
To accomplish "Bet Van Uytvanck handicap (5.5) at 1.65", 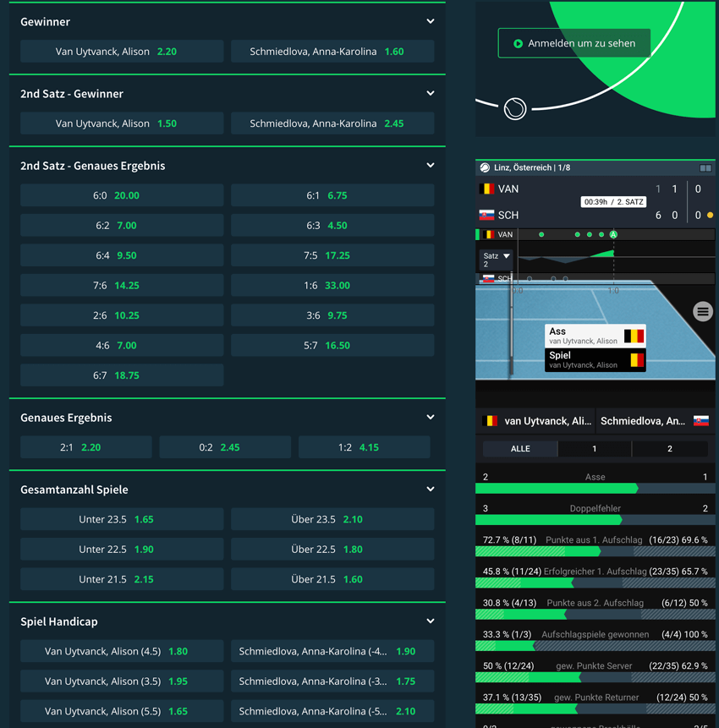I will point(122,711).
